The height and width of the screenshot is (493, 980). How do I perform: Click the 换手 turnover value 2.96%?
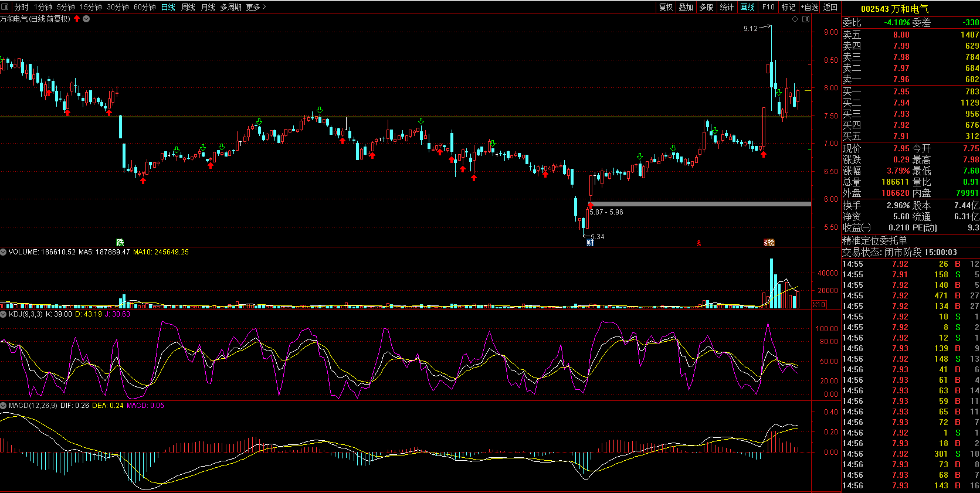point(898,205)
